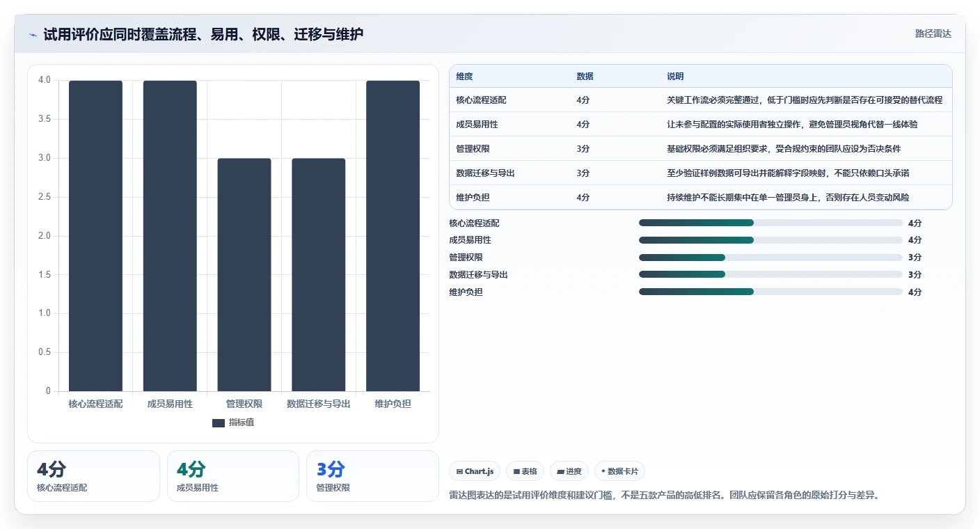Click the 维护负担 progress bar
Viewport: 980px width, 529px height.
tap(770, 292)
